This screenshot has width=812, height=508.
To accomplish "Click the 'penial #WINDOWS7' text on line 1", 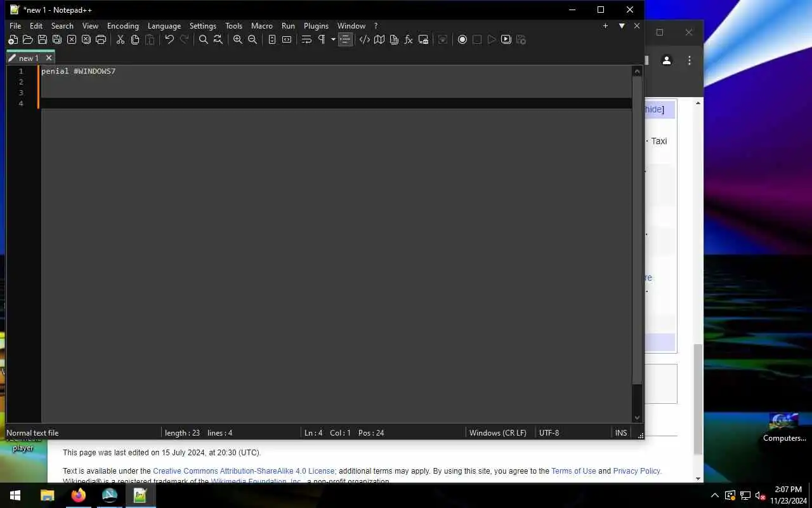I will (x=78, y=71).
